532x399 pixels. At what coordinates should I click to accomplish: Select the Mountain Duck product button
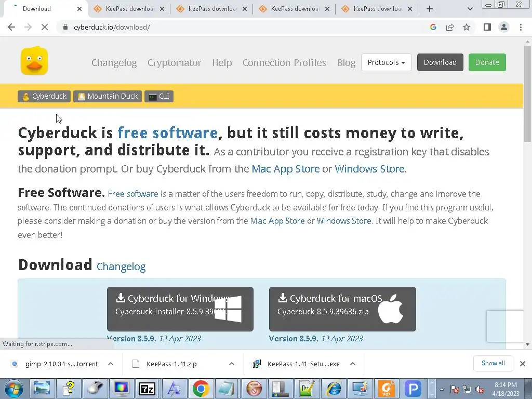108,96
